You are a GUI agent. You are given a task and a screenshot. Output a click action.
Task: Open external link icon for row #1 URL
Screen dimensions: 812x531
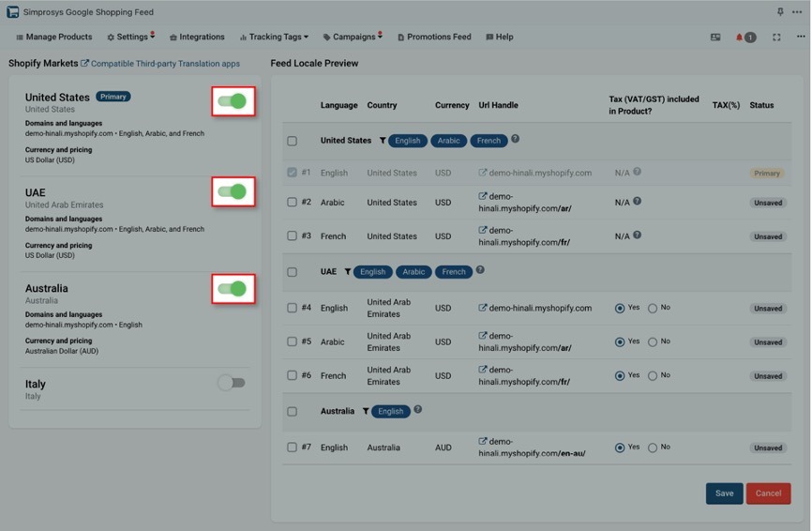click(483, 173)
